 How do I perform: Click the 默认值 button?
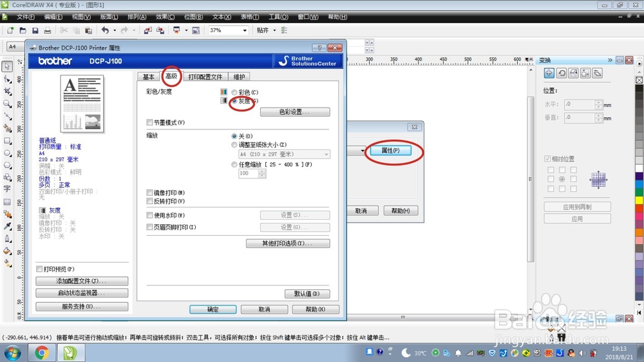pyautogui.click(x=307, y=293)
